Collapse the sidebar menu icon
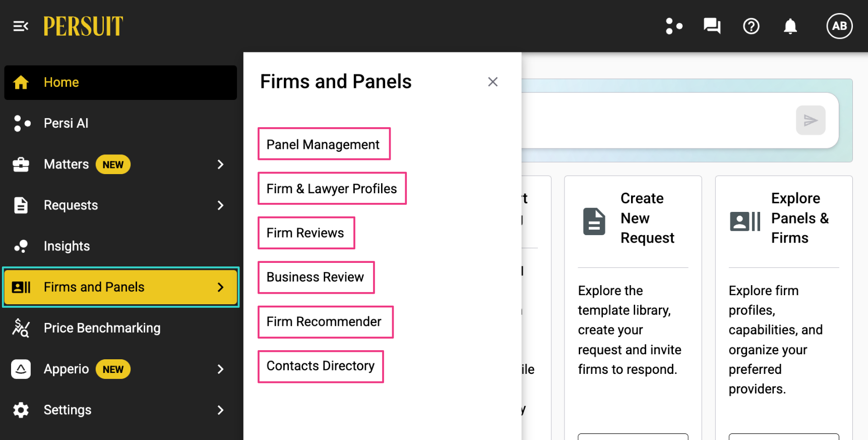The image size is (868, 440). coord(21,26)
